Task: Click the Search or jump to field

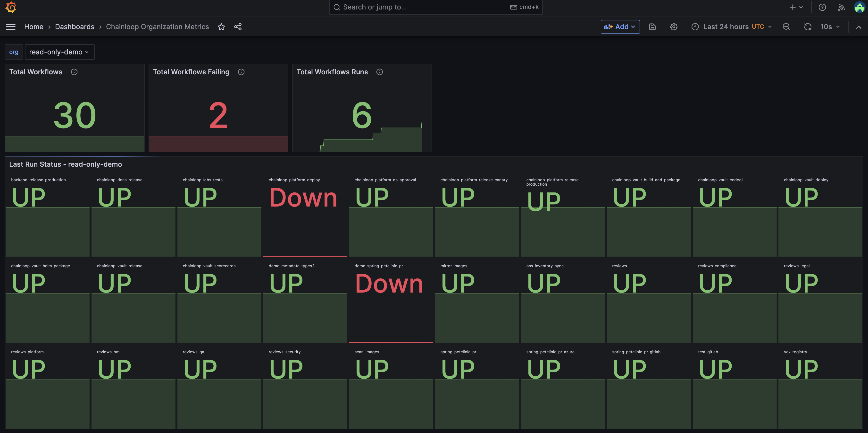Action: click(x=436, y=7)
